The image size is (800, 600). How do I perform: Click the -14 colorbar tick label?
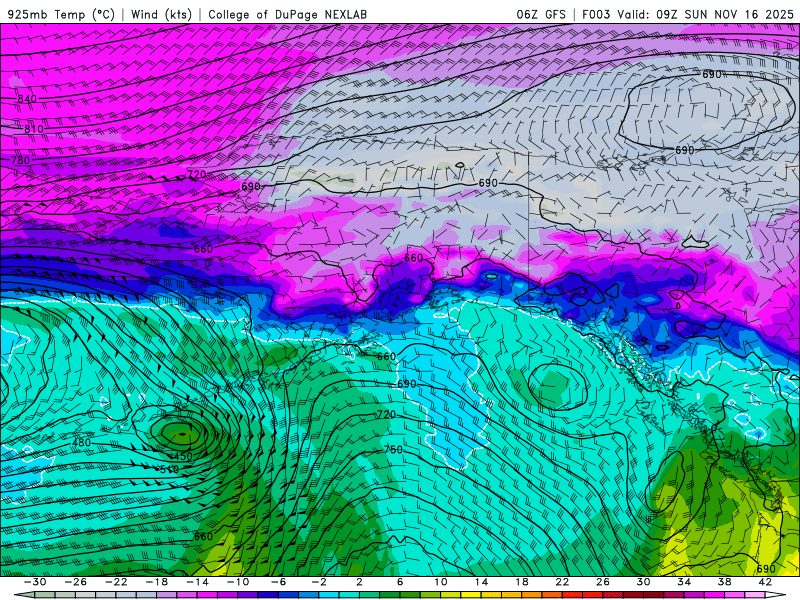point(197,582)
